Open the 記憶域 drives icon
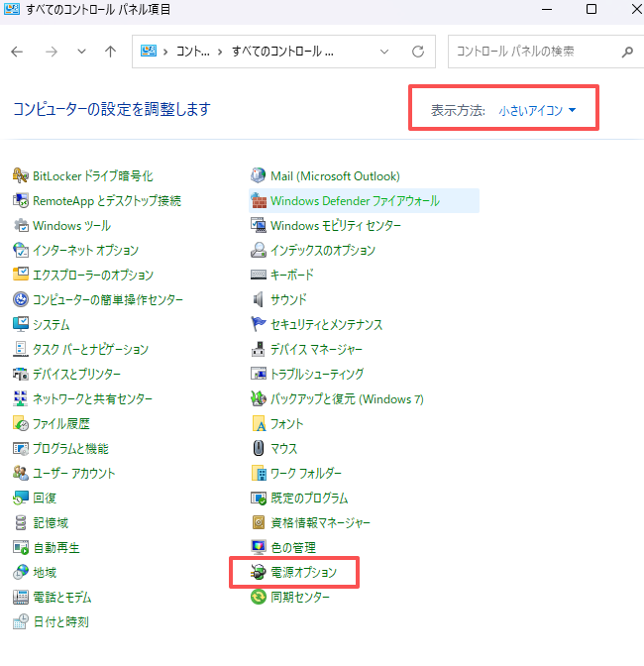This screenshot has height=666, width=644. click(x=21, y=522)
